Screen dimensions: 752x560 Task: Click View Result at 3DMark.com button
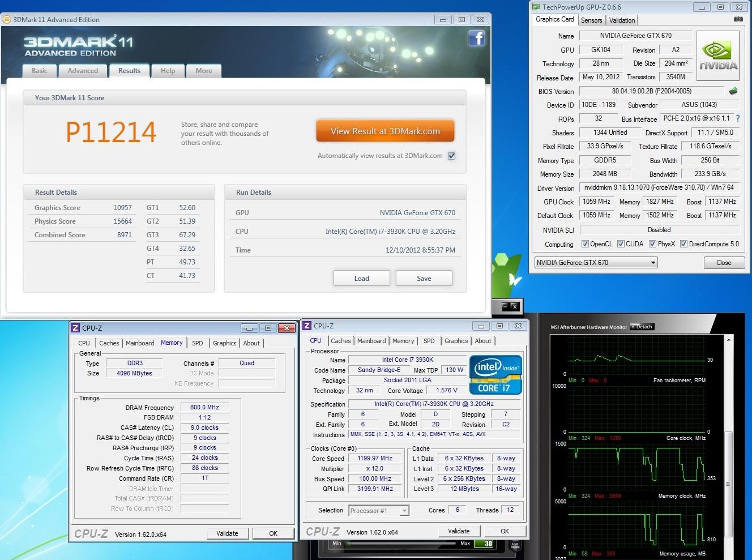tap(385, 131)
